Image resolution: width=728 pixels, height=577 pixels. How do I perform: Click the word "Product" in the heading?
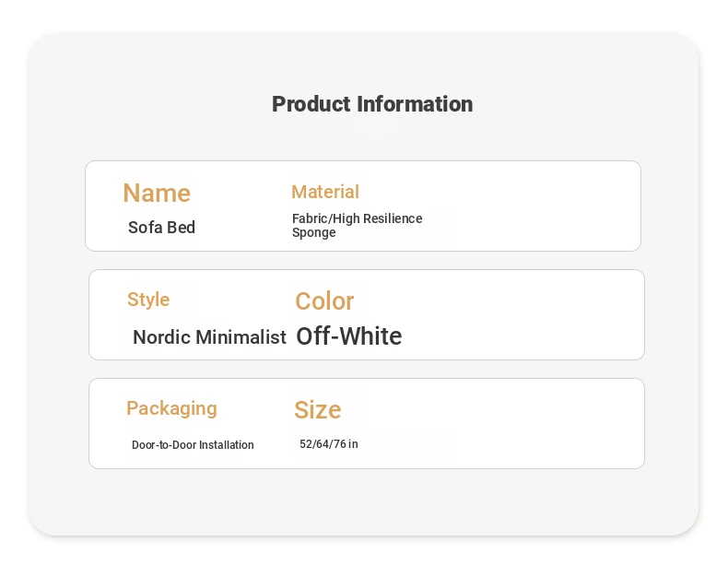click(x=311, y=104)
